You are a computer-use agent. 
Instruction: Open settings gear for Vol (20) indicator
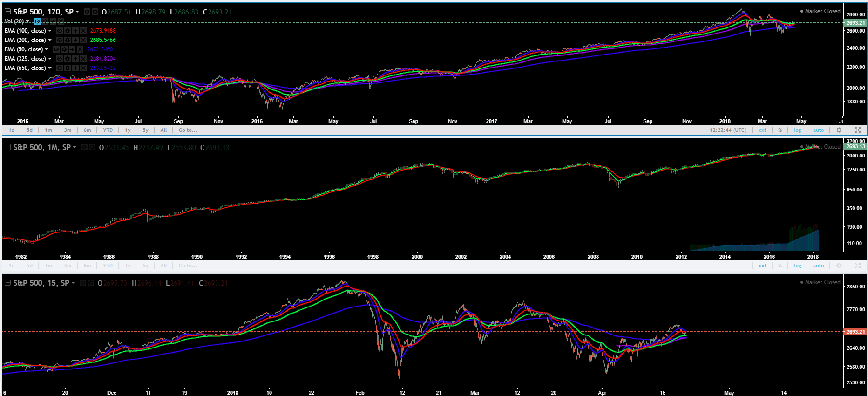45,21
